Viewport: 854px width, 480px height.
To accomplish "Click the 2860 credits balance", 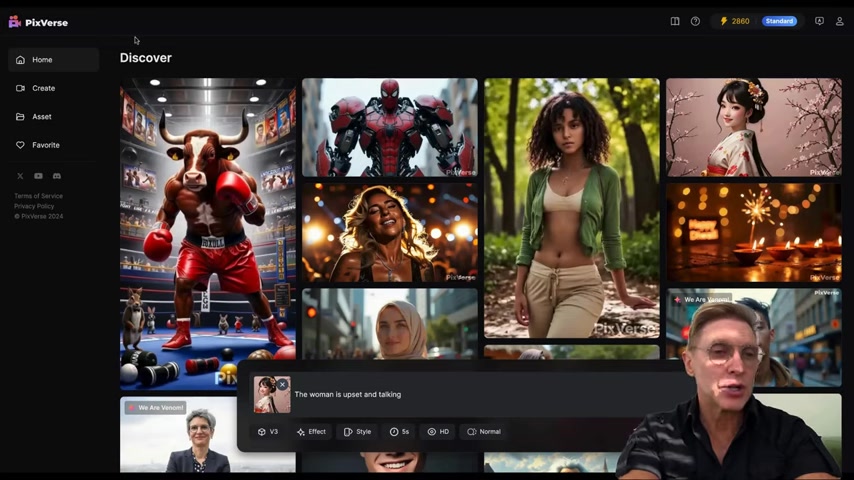I will tap(735, 21).
